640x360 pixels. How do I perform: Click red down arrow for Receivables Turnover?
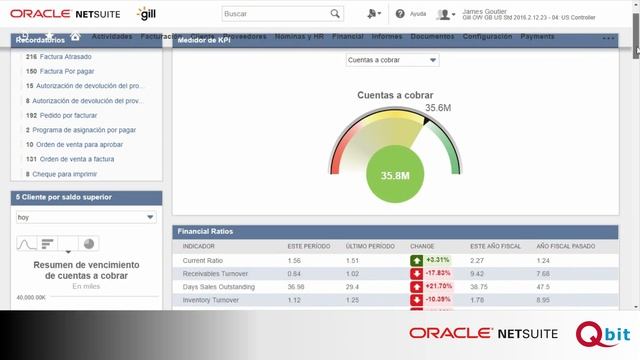pyautogui.click(x=416, y=273)
